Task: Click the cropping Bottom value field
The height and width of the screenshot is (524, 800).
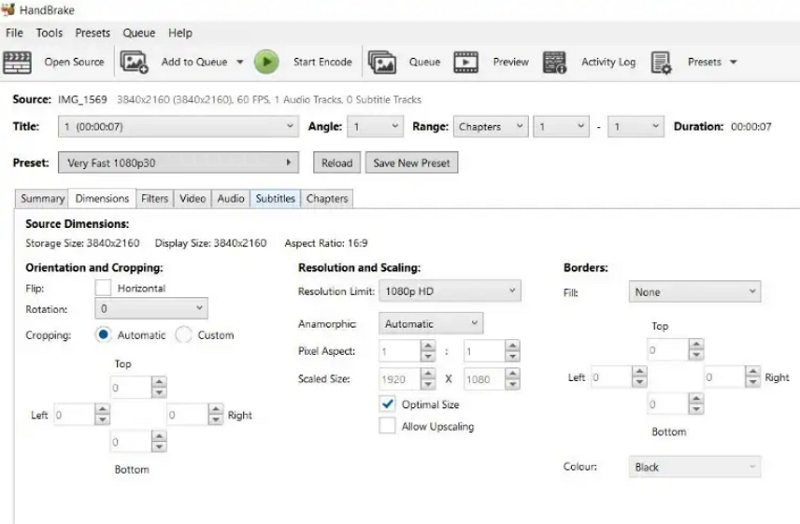Action: coord(131,442)
